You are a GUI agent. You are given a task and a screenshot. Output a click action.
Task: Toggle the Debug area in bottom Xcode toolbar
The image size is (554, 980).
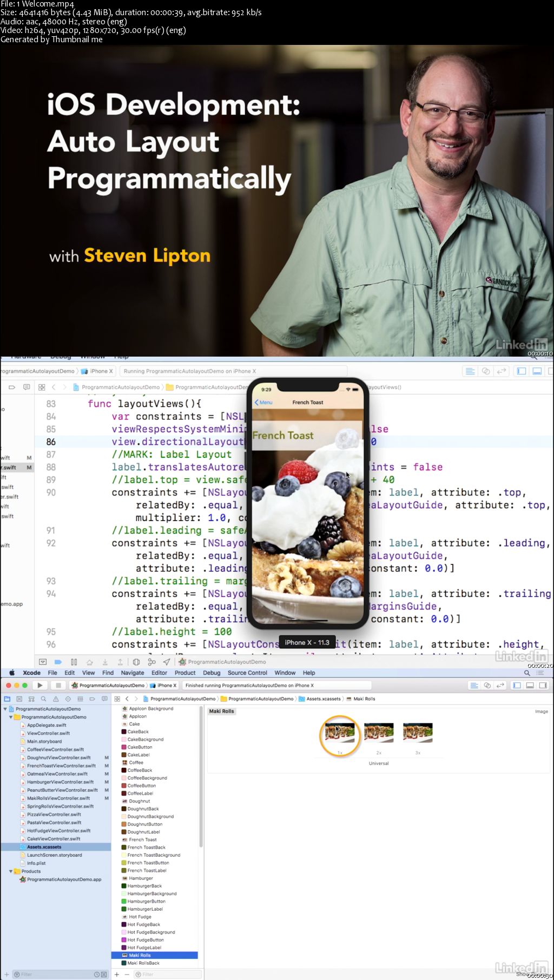530,685
